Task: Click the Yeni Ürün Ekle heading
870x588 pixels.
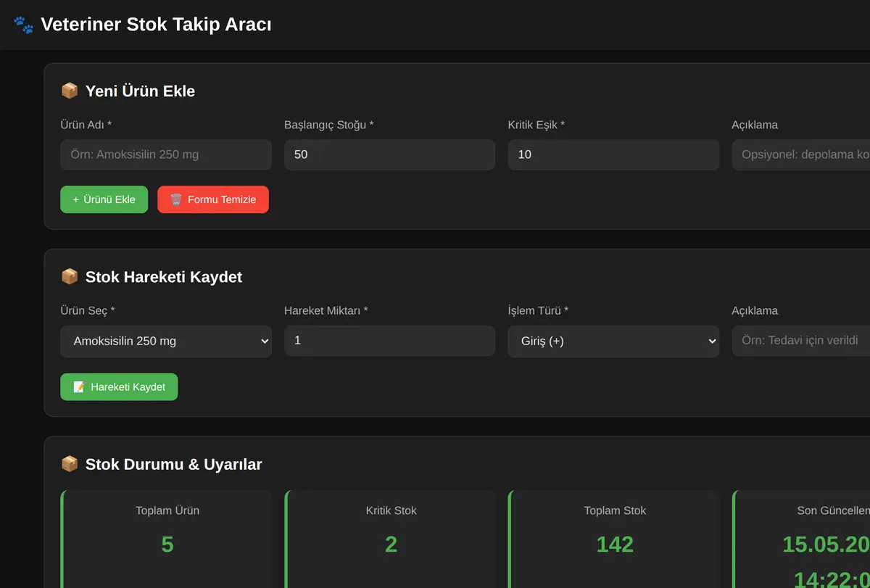Action: (x=140, y=91)
